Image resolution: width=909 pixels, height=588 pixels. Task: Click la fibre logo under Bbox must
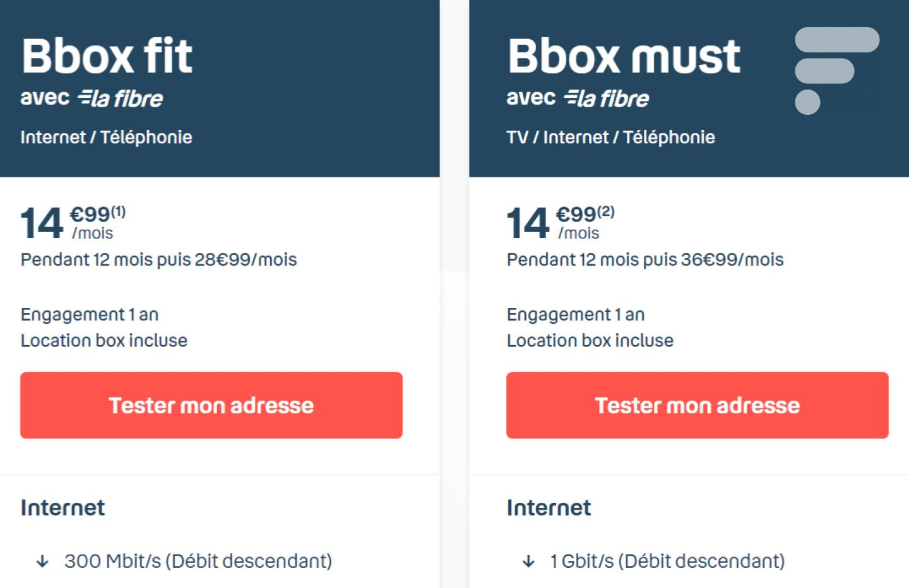tap(606, 98)
